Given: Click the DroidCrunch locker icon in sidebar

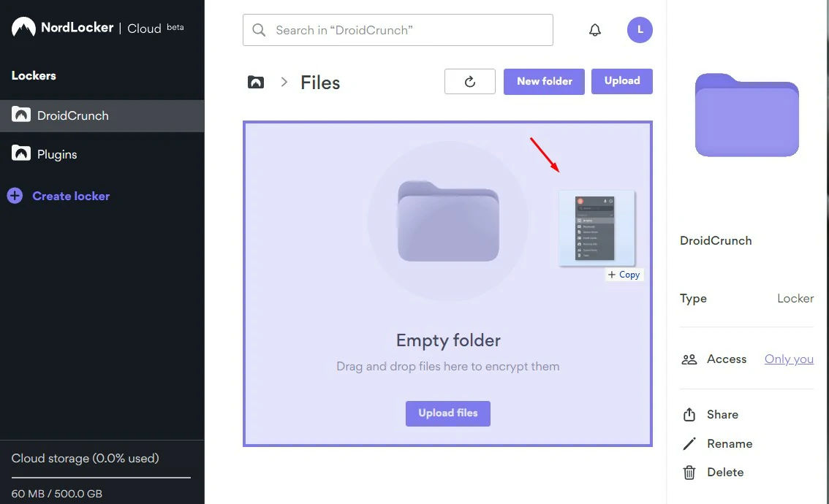Looking at the screenshot, I should (21, 114).
